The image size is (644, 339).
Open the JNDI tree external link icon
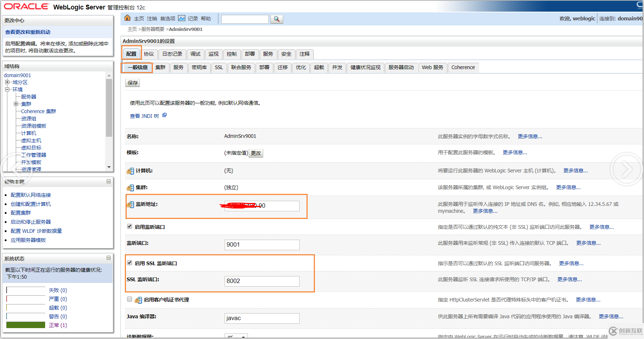tap(165, 115)
